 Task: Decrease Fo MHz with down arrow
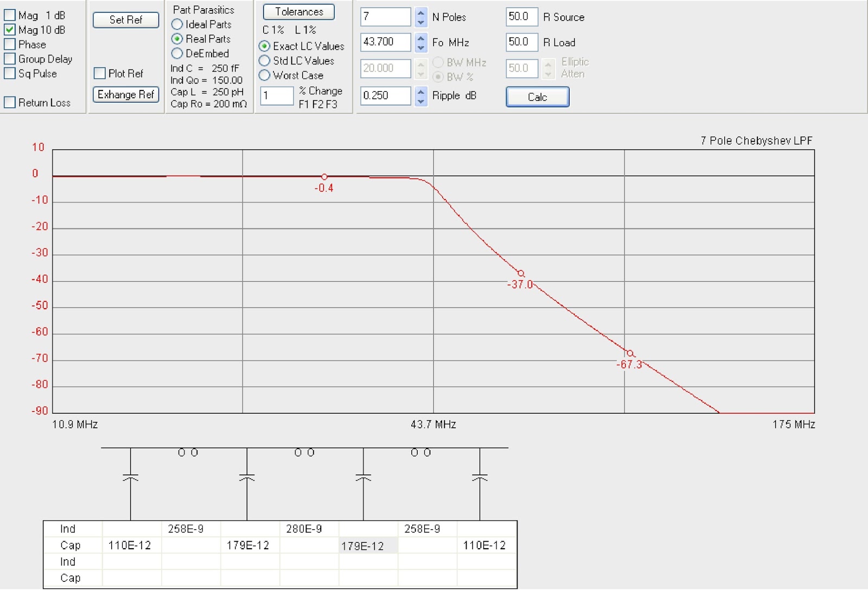click(x=421, y=47)
